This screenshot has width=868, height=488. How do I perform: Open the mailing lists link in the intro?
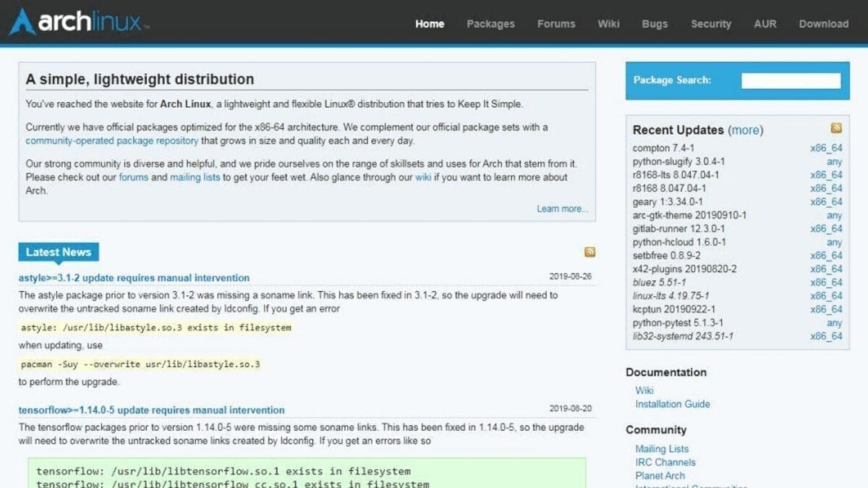195,177
